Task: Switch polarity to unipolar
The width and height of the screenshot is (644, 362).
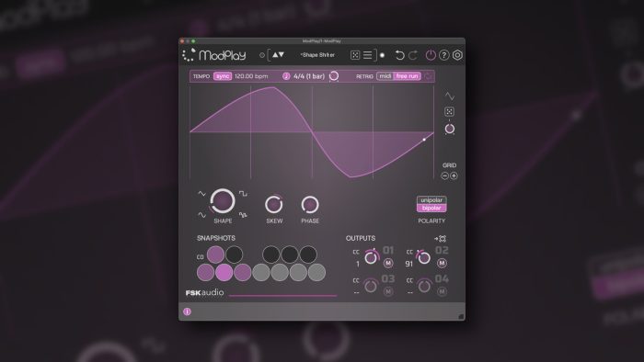Action: 431,200
